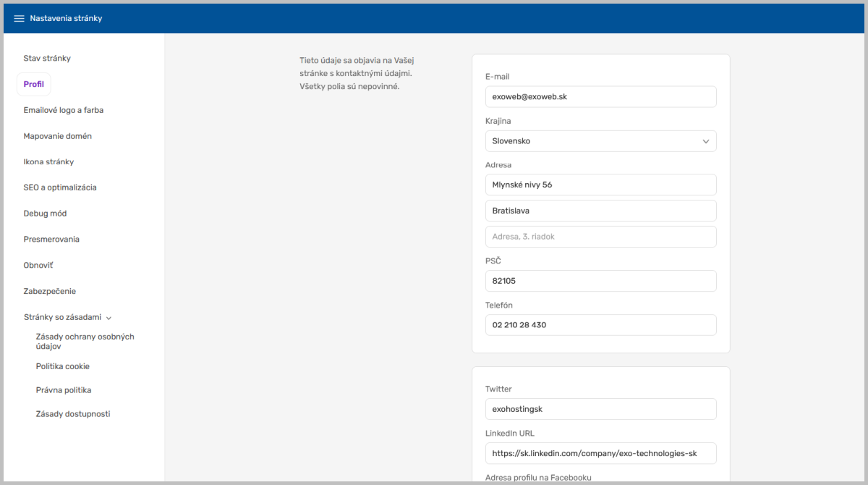
Task: Click the E-mail input field
Action: pos(601,97)
